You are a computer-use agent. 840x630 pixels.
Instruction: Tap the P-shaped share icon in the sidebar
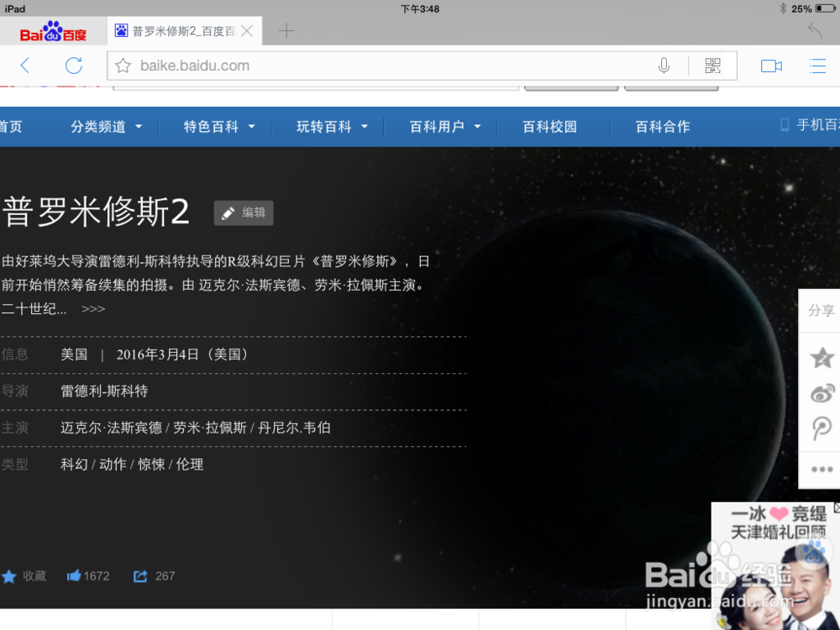point(820,428)
